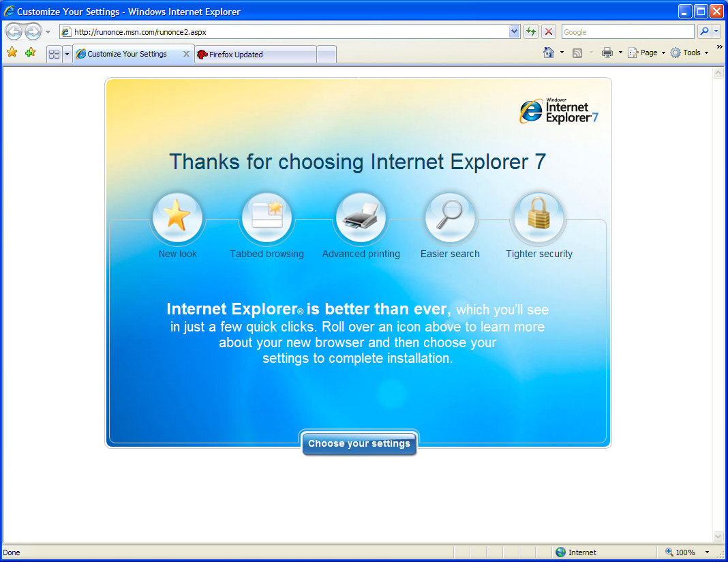Click the IE icon in title bar
The image size is (728, 562).
point(10,11)
